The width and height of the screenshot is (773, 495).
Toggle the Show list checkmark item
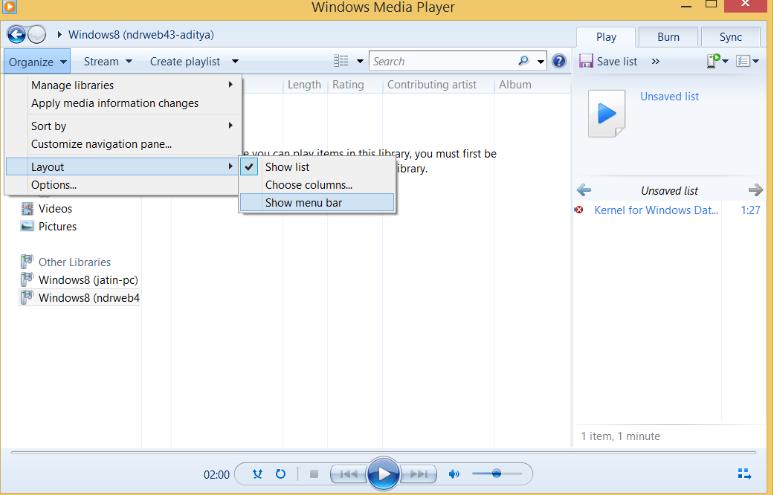(316, 167)
